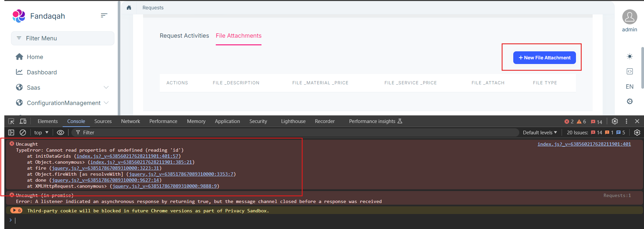
Task: Activate DevTools inspect element icon
Action: pos(11,121)
